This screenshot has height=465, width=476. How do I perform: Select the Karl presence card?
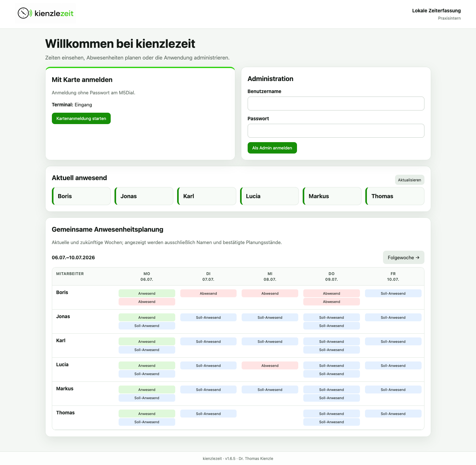pos(207,196)
